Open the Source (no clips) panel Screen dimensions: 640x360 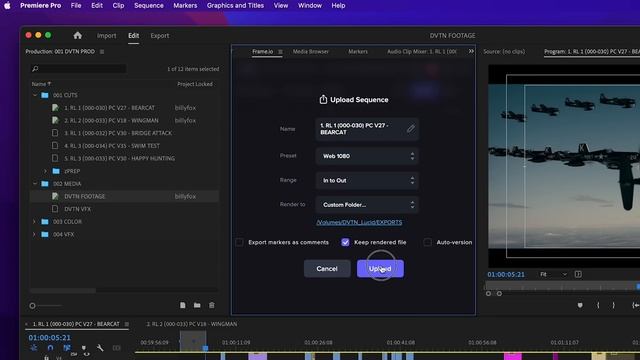coord(504,52)
